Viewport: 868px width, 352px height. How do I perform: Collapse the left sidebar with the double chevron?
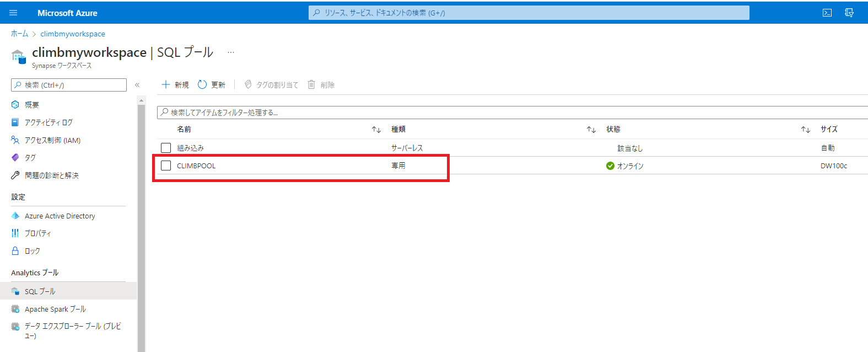pyautogui.click(x=137, y=85)
